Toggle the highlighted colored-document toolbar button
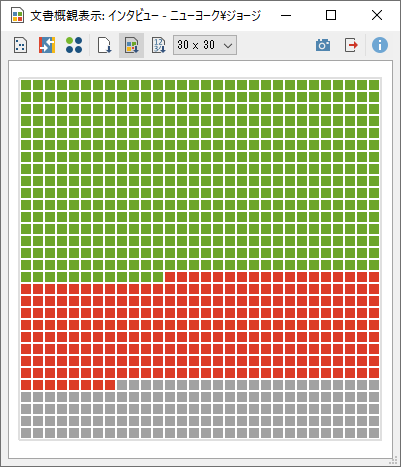This screenshot has height=467, width=402. point(132,45)
